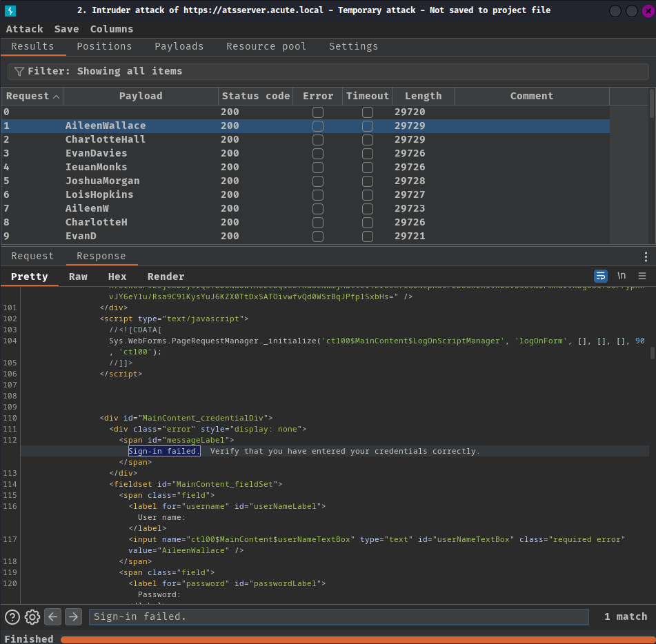Select the LoisHopkins payload row
The height and width of the screenshot is (644, 656).
tap(305, 195)
